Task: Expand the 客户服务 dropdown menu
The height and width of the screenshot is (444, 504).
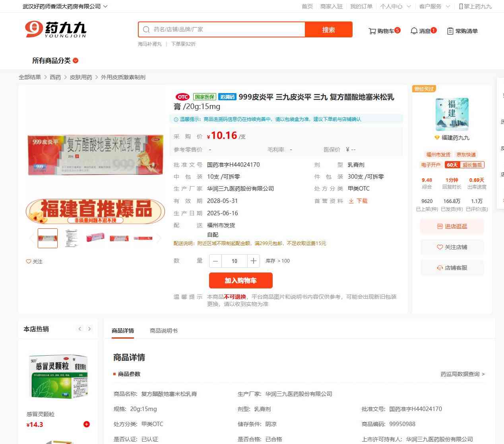Action: 434,6
